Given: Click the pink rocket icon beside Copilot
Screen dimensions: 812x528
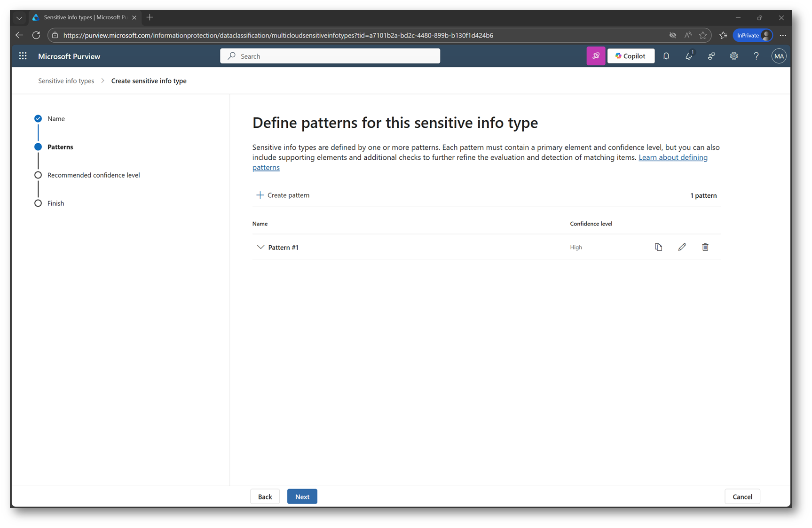Looking at the screenshot, I should pos(596,56).
